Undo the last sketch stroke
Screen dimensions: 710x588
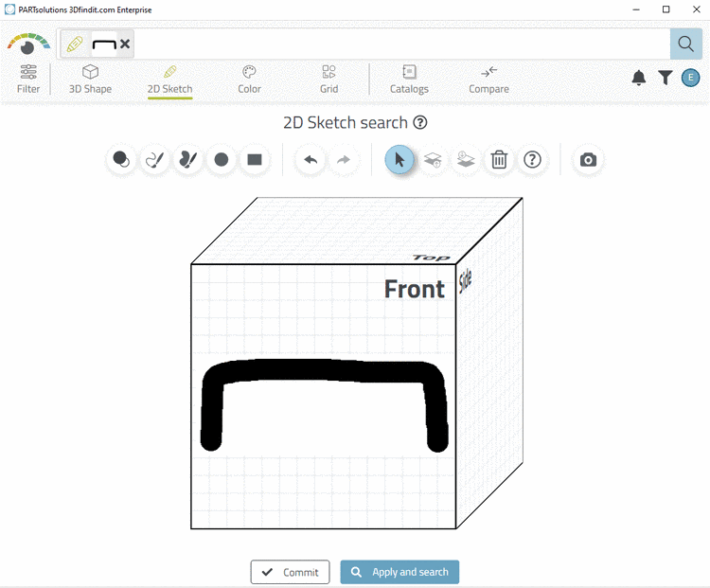click(311, 159)
